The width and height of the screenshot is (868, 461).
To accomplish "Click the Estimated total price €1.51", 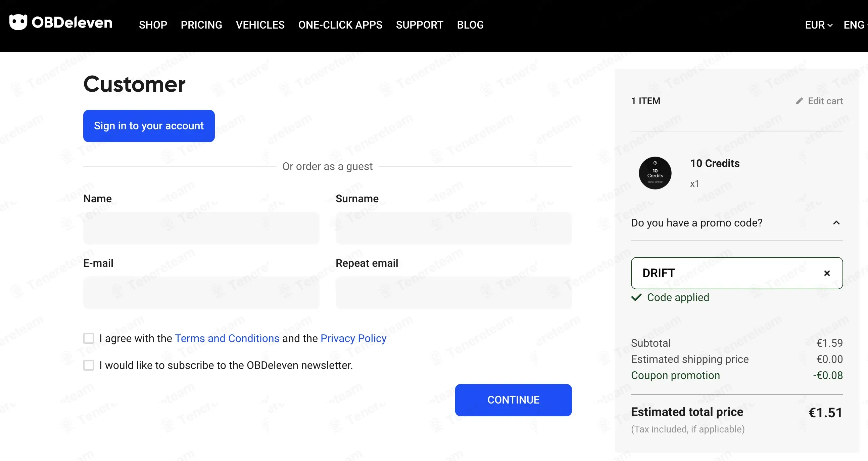I will pyautogui.click(x=825, y=413).
